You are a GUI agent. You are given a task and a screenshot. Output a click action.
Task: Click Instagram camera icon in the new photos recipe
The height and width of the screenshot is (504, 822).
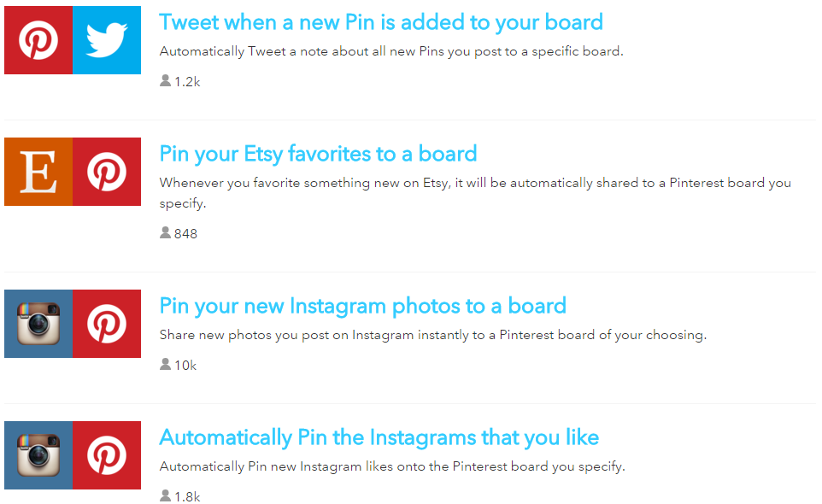point(38,324)
